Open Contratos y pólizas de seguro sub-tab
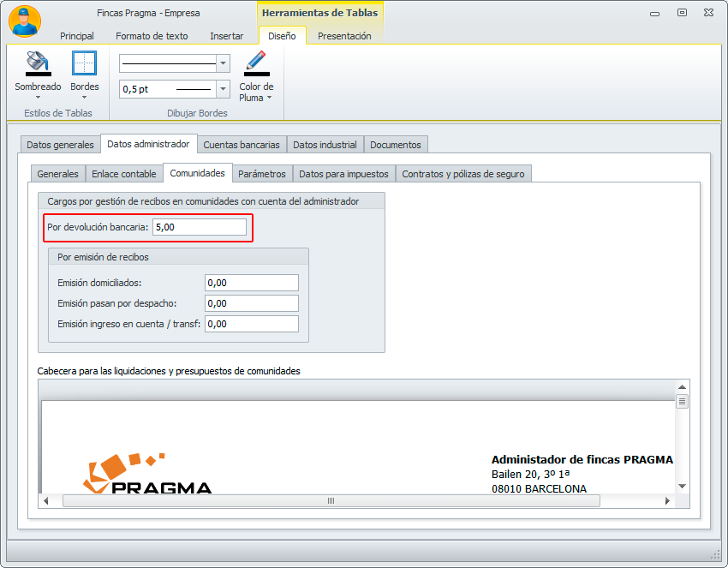728x568 pixels. [463, 174]
